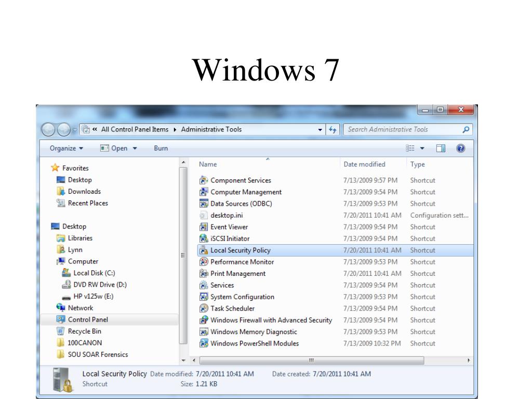Select Libraries in navigation pane

[x=80, y=238]
